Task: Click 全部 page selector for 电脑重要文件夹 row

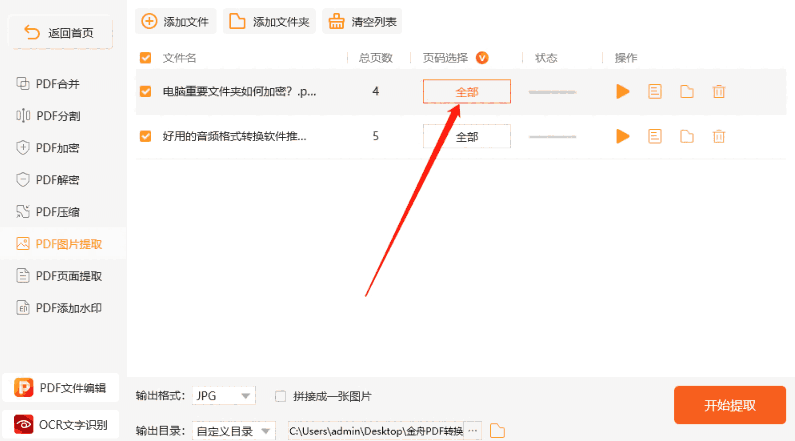Action: point(467,92)
